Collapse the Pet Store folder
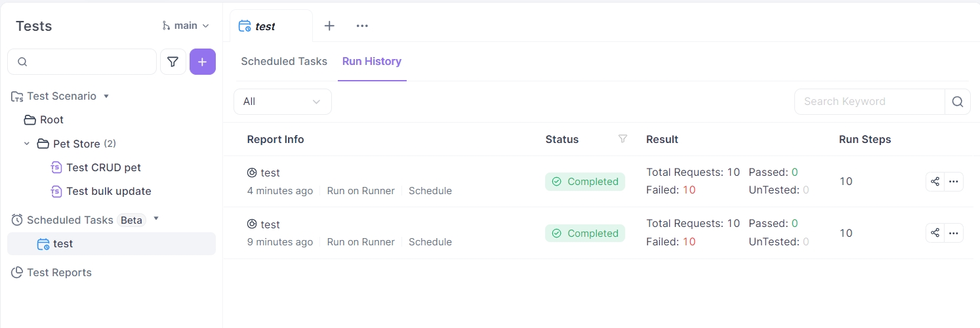This screenshot has width=980, height=328. click(x=26, y=144)
